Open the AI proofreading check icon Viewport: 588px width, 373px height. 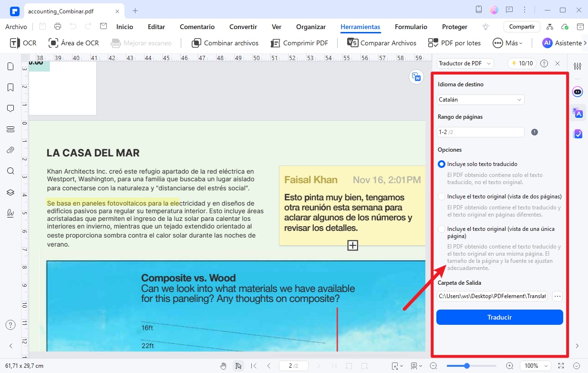[x=578, y=134]
